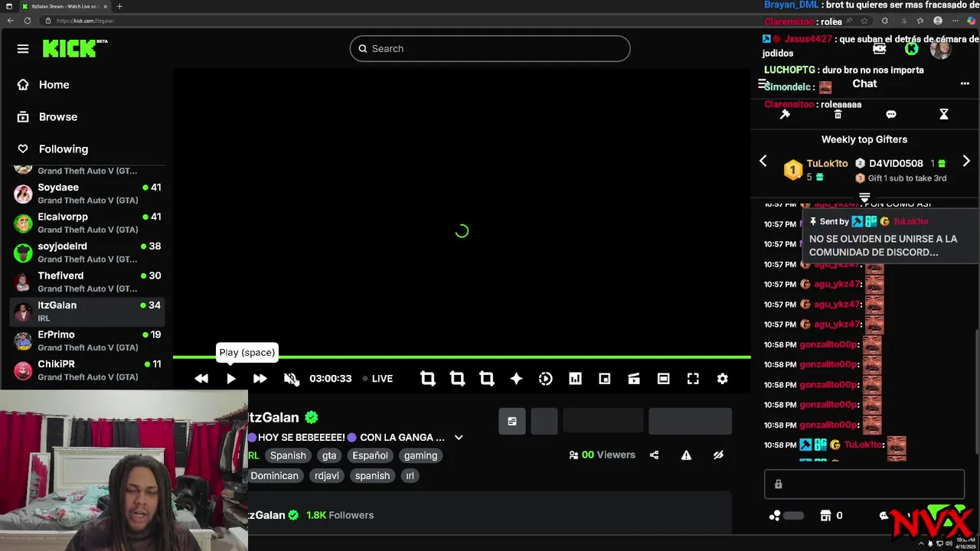Open chat options three-dots menu
Screen dimensions: 980x551
(x=965, y=84)
